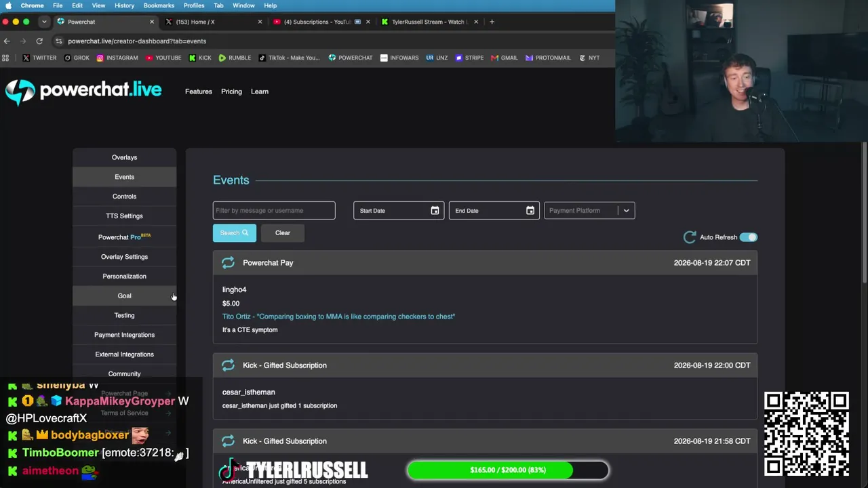Click the End Date field
The height and width of the screenshot is (488, 868).
[494, 211]
